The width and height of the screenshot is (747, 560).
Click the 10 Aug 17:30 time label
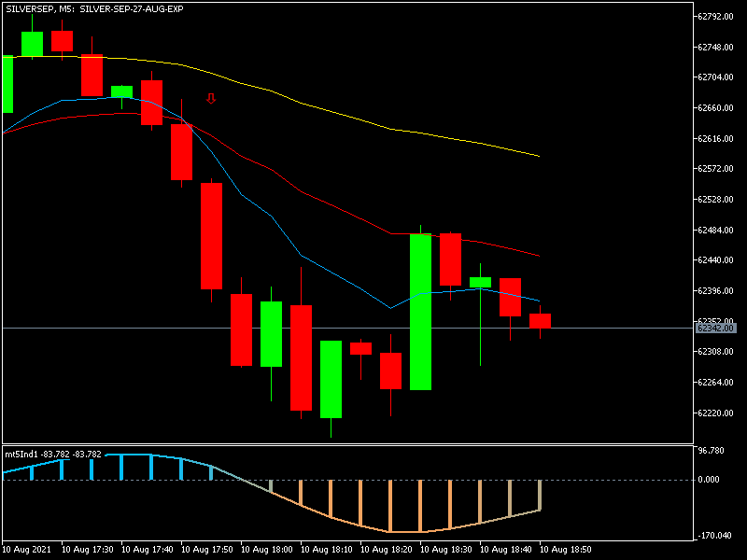point(88,550)
